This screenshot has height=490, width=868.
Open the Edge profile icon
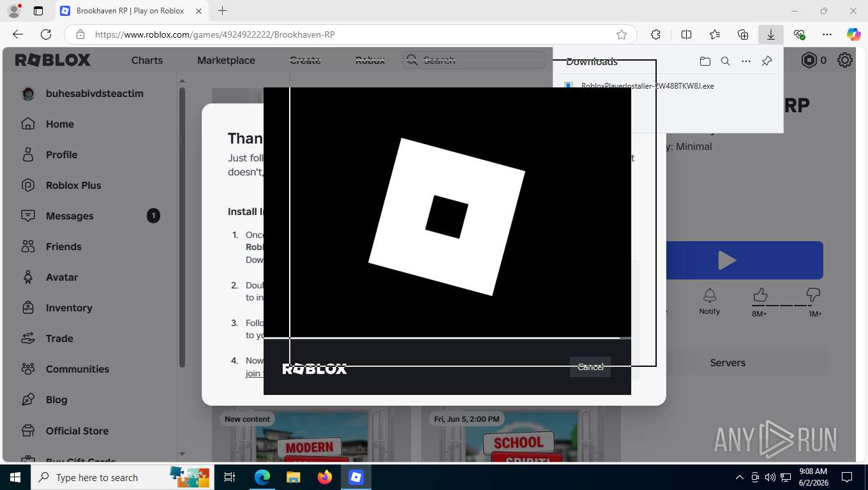pyautogui.click(x=13, y=11)
